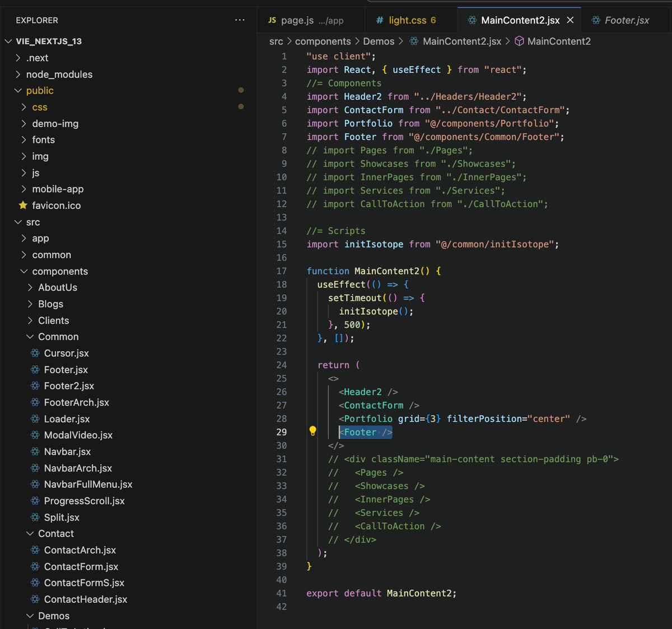The height and width of the screenshot is (629, 672).
Task: Click line number 29 in gutter
Action: click(281, 432)
